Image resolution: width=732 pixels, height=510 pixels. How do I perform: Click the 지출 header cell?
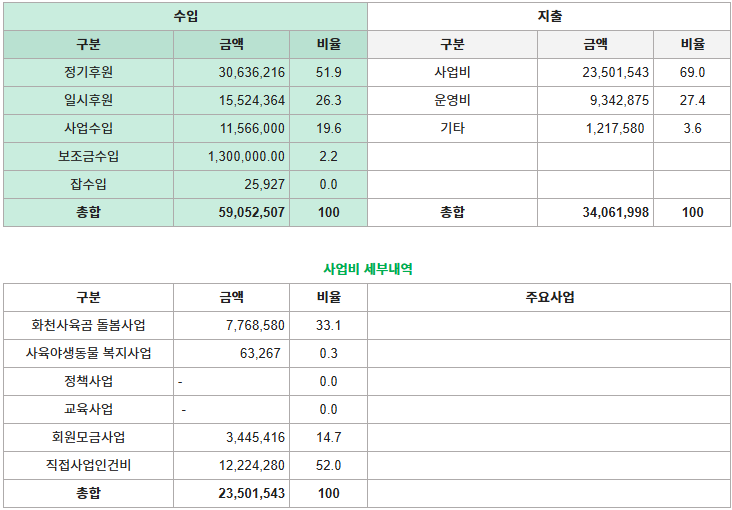(x=549, y=17)
